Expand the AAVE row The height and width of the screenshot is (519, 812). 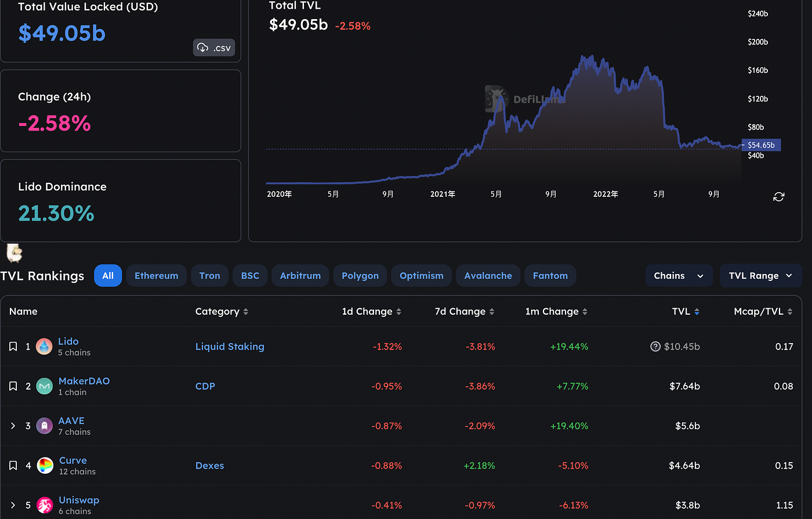click(x=13, y=426)
